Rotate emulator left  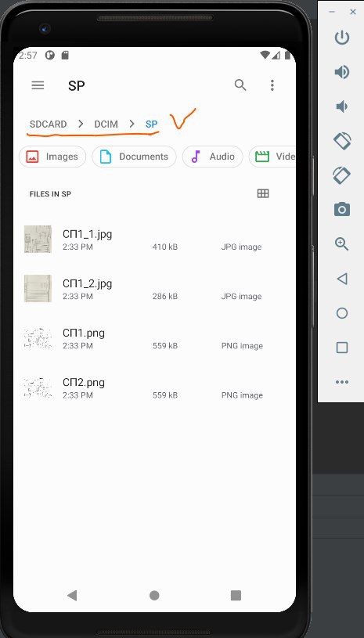click(x=342, y=141)
